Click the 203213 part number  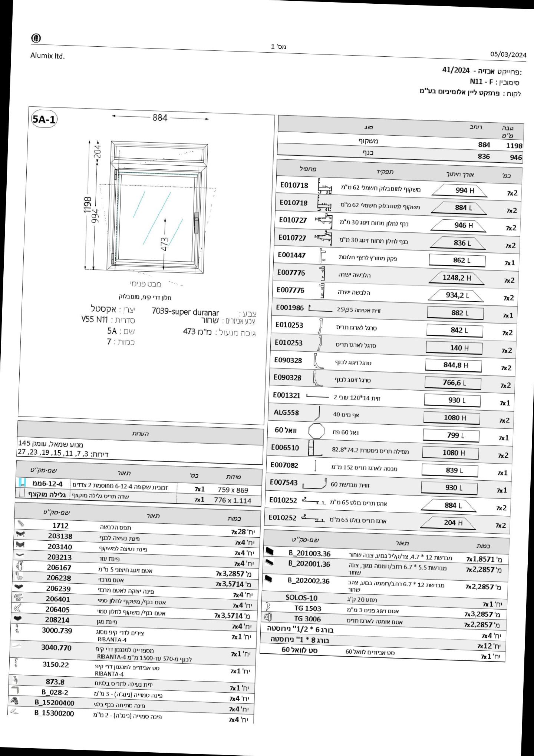point(59,557)
